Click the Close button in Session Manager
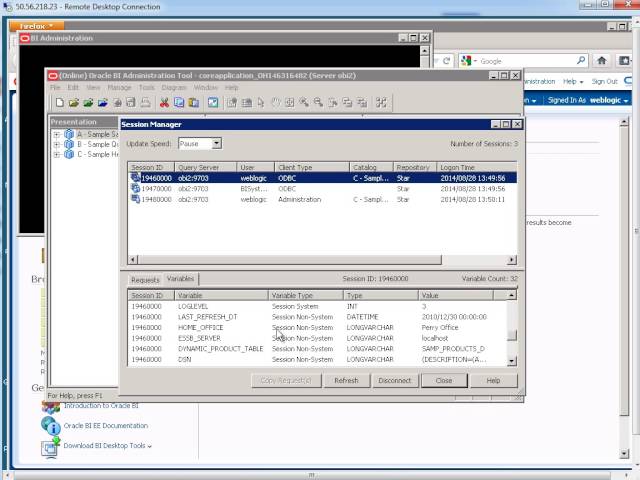The width and height of the screenshot is (640, 480). (444, 380)
